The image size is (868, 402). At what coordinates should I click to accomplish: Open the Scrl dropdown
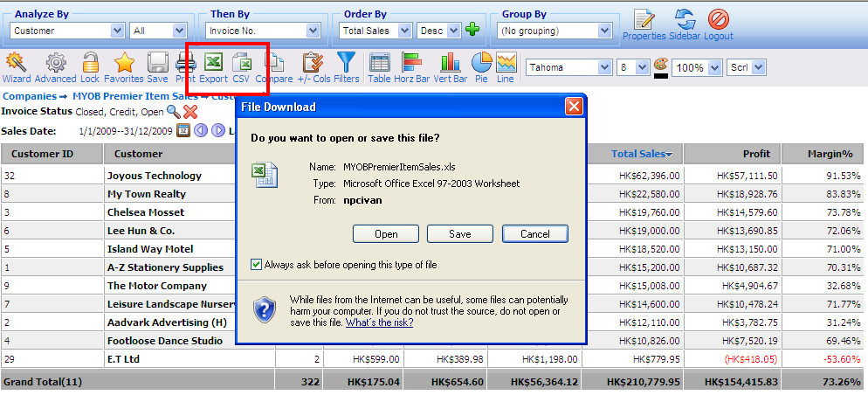tap(747, 67)
